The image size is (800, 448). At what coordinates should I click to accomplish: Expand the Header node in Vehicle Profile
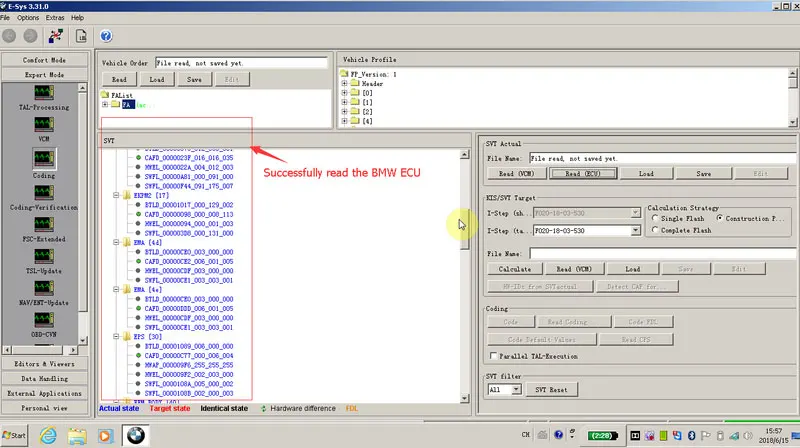344,84
